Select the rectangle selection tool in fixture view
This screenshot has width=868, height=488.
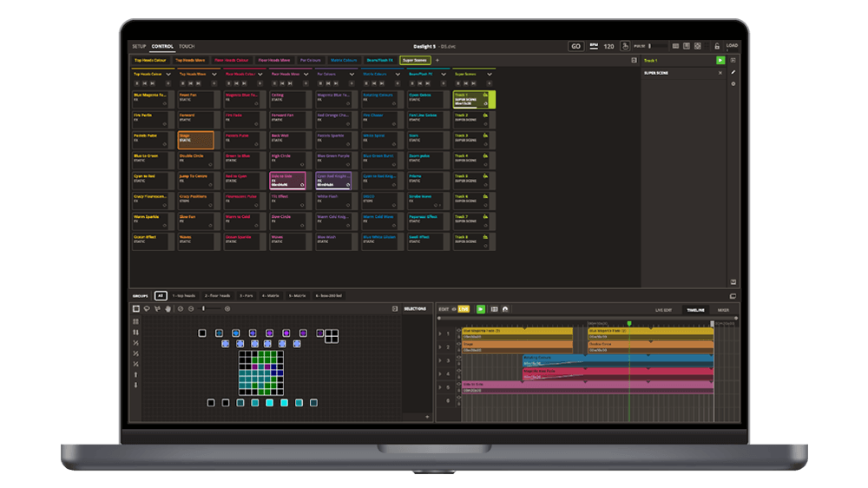coord(136,308)
